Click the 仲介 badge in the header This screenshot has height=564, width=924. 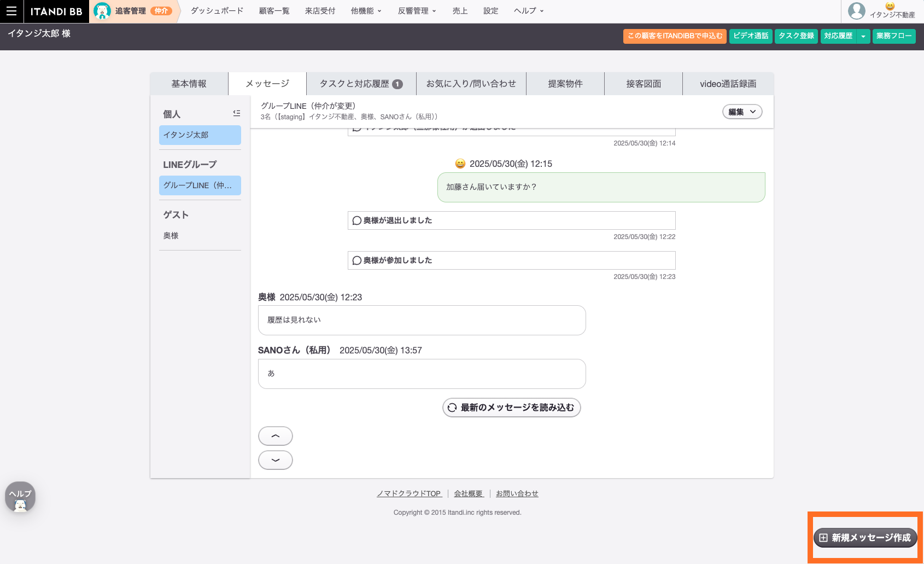pyautogui.click(x=161, y=11)
